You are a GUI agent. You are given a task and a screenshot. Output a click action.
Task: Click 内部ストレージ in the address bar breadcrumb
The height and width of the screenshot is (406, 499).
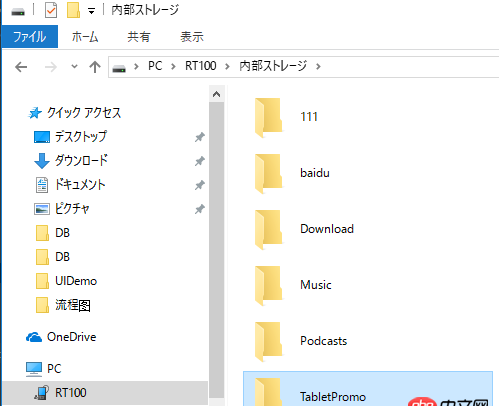[273, 66]
